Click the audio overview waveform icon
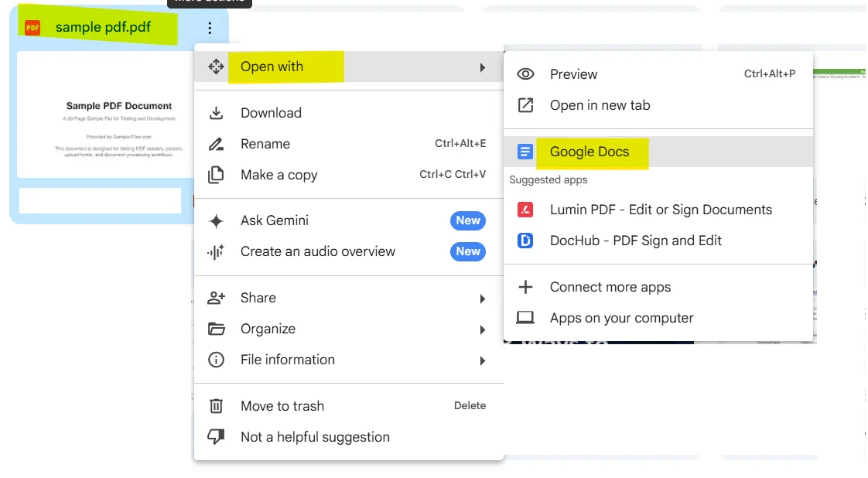Image resolution: width=868 pixels, height=478 pixels. (x=216, y=251)
